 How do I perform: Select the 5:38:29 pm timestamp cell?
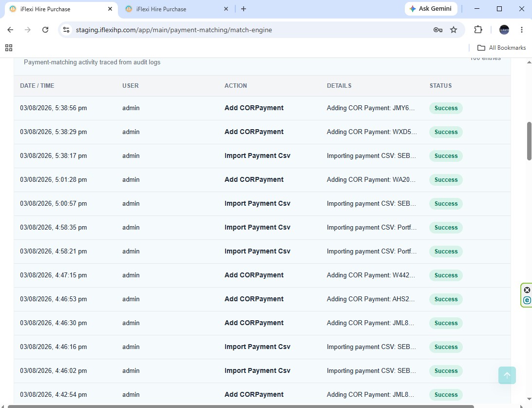tap(53, 132)
